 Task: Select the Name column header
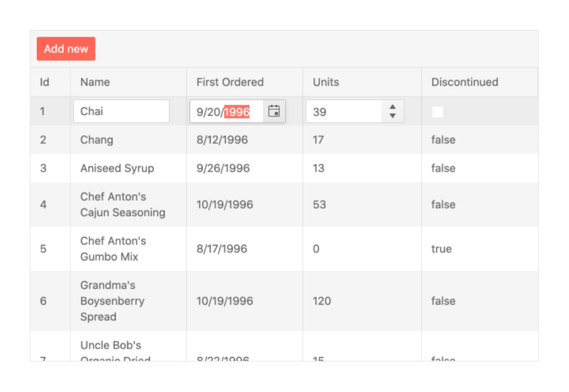click(x=95, y=82)
